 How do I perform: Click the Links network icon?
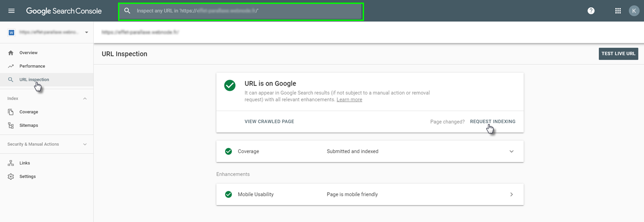[x=11, y=163]
